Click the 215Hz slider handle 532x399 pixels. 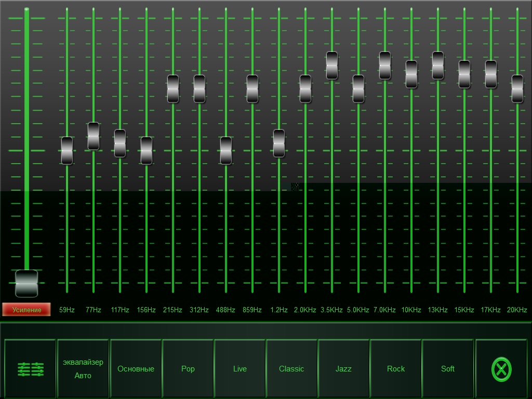point(173,89)
